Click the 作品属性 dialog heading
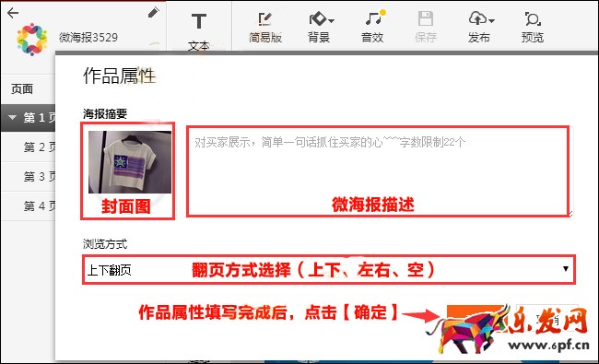This screenshot has height=364, width=599. point(120,76)
